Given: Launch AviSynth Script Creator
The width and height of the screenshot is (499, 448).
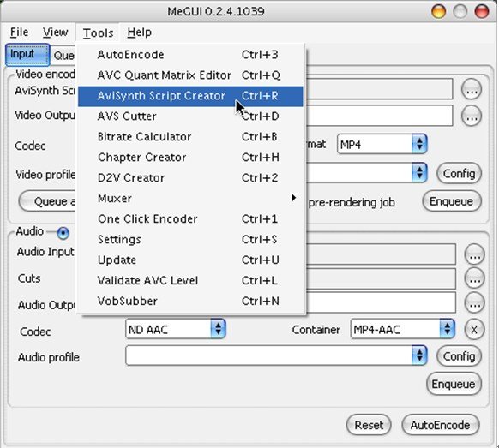Looking at the screenshot, I should (x=190, y=96).
